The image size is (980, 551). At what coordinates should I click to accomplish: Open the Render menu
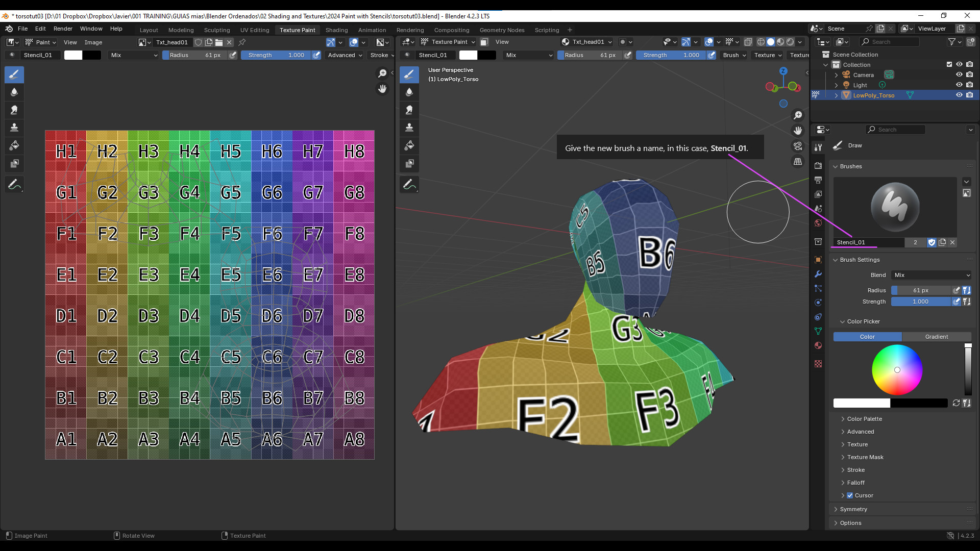point(63,29)
